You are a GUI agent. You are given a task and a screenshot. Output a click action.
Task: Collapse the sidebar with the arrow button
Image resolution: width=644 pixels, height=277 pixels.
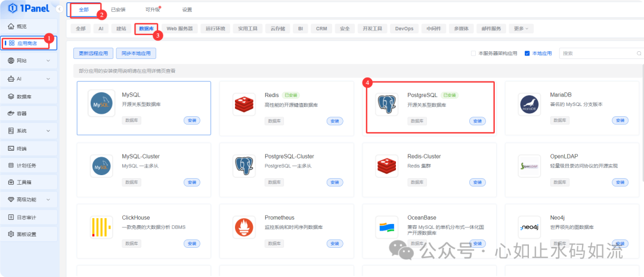[x=60, y=8]
